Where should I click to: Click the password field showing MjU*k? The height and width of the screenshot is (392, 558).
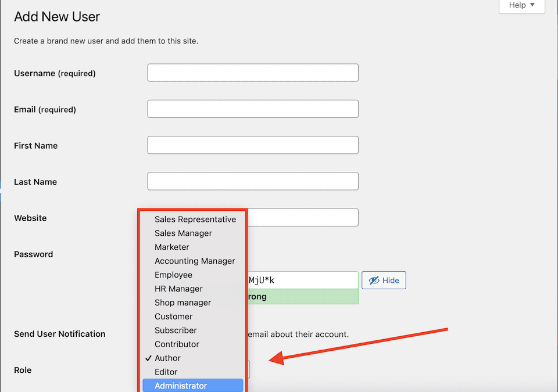point(303,280)
